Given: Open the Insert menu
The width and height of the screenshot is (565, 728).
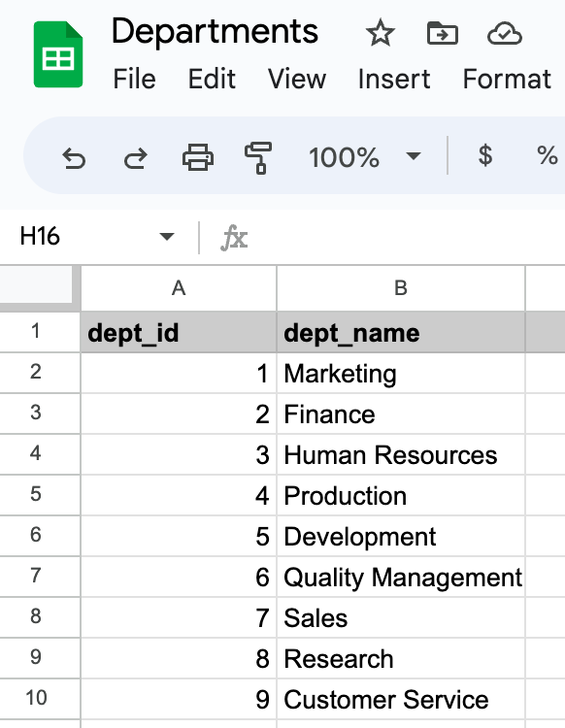Looking at the screenshot, I should point(394,79).
